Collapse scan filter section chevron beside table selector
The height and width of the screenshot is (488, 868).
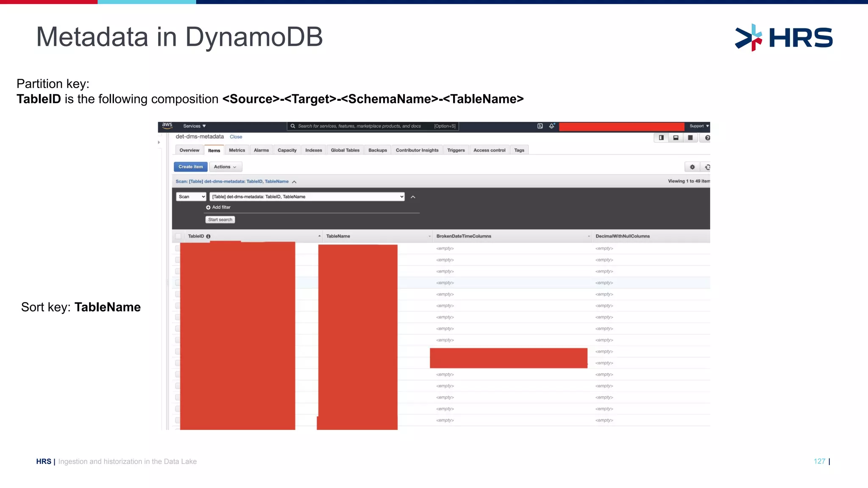click(413, 197)
